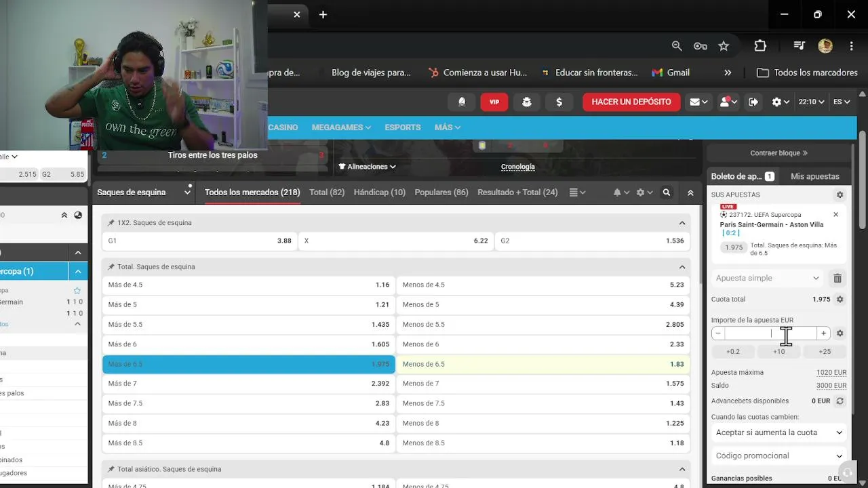Select the highlighted Más de 6.5 odds 1.975

[249, 364]
